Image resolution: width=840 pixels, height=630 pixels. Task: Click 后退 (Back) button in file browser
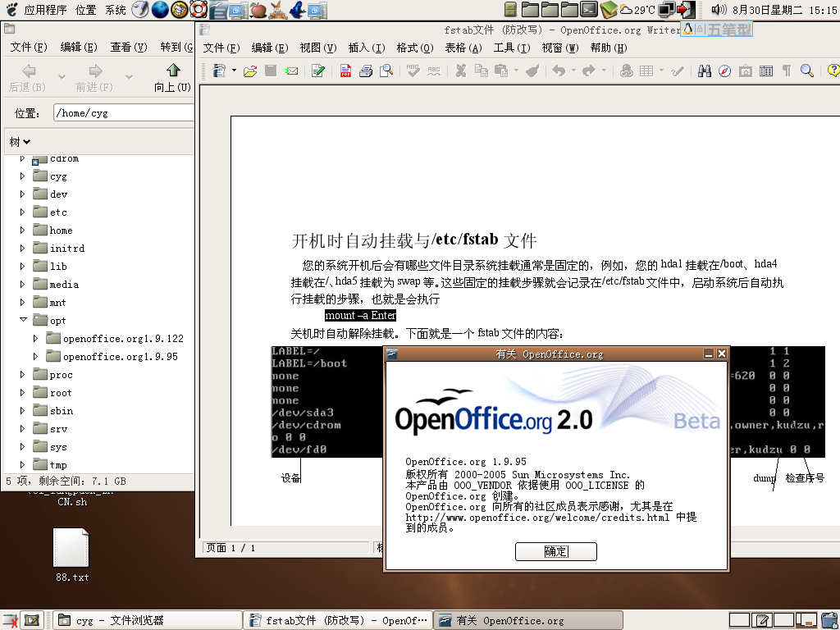coord(28,77)
